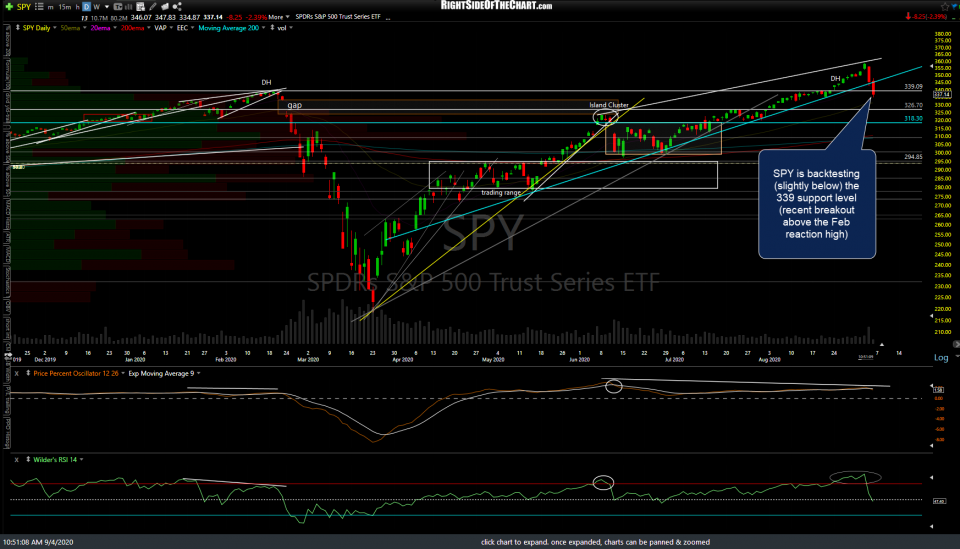The width and height of the screenshot is (960, 549).
Task: Switch to 15m timeframe
Action: click(x=64, y=7)
